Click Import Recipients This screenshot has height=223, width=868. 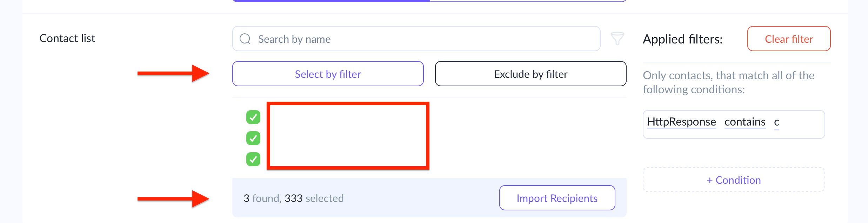coord(557,198)
